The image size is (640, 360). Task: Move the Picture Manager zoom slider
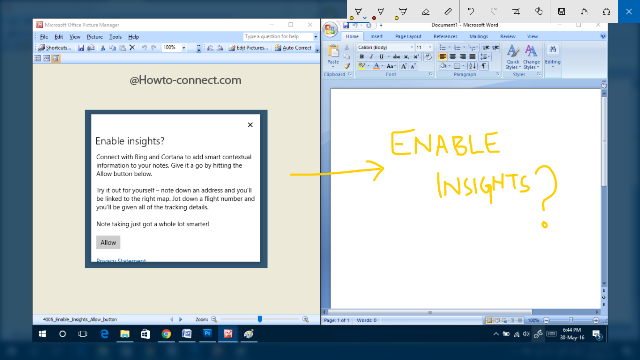(x=260, y=319)
